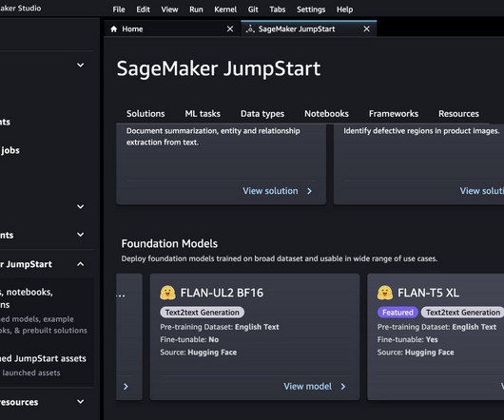Screen dimensions: 504x420
Task: Expand the sidebar section ending in 'nts'
Action: [x=81, y=235]
